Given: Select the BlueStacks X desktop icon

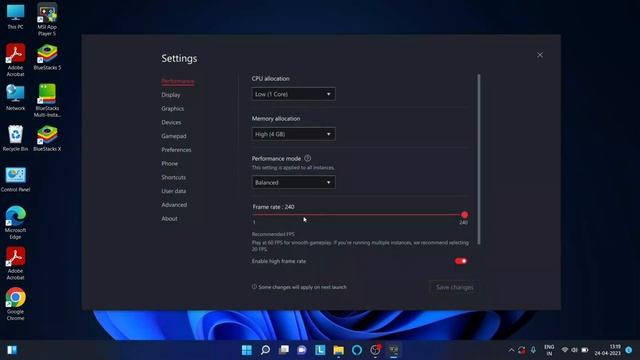Looking at the screenshot, I should pyautogui.click(x=47, y=138).
